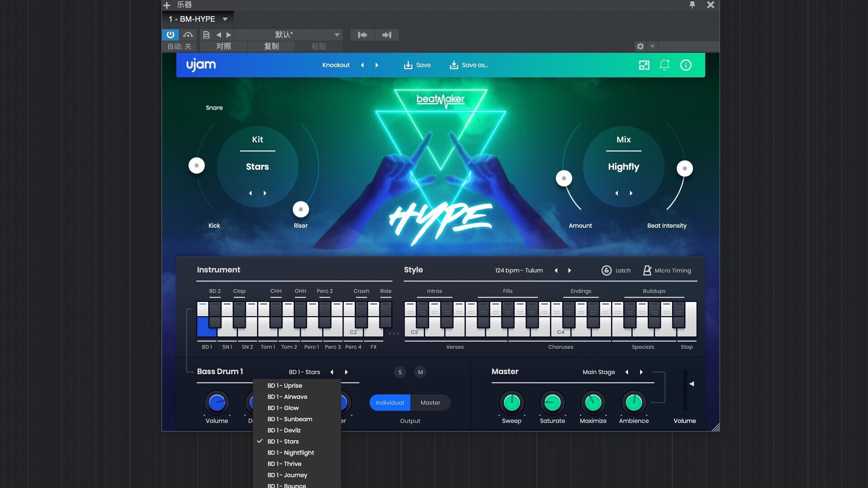Open the 124 bpm - Tulum style menu

519,270
